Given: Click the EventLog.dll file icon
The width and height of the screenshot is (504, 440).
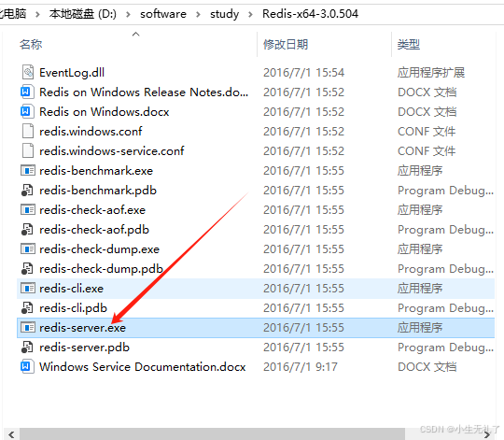Looking at the screenshot, I should point(28,72).
